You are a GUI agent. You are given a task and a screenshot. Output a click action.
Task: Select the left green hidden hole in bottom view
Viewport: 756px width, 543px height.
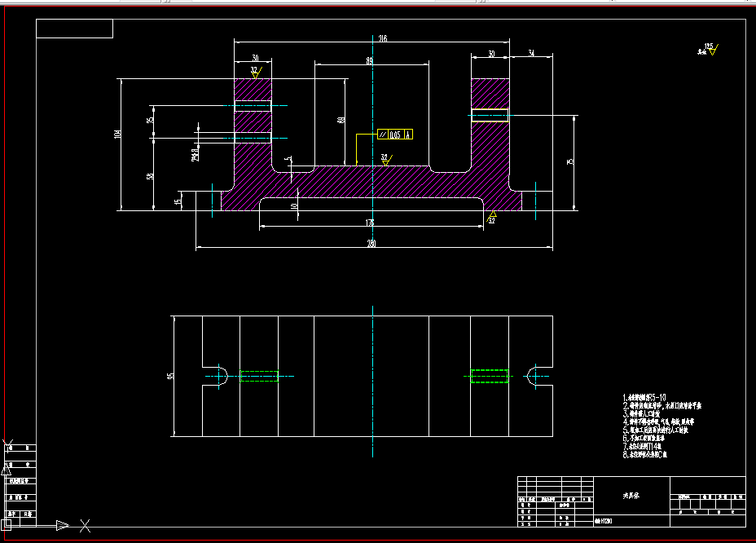[259, 377]
